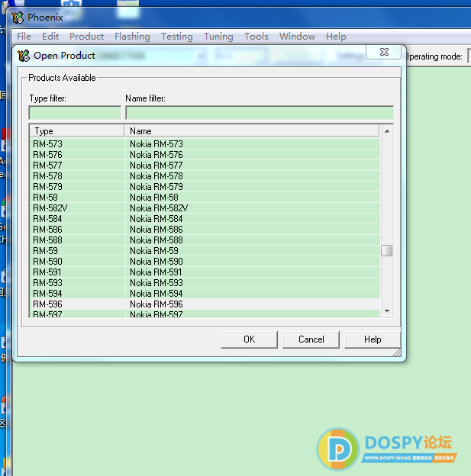The width and height of the screenshot is (471, 476).
Task: Cancel the Open Product dialog
Action: pos(311,339)
